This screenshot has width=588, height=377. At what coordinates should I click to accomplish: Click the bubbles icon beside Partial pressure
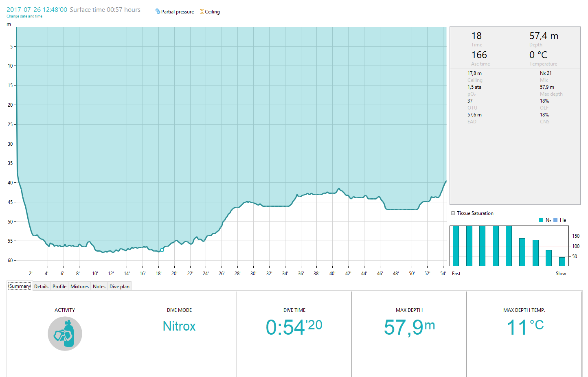pyautogui.click(x=158, y=11)
